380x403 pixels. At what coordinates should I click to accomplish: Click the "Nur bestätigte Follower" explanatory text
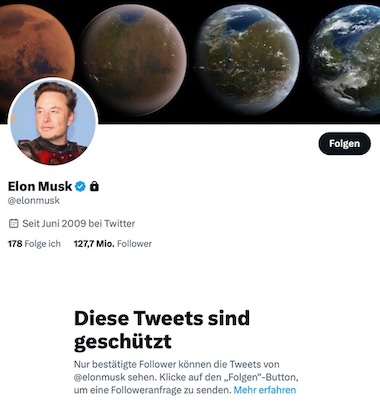[x=125, y=364]
